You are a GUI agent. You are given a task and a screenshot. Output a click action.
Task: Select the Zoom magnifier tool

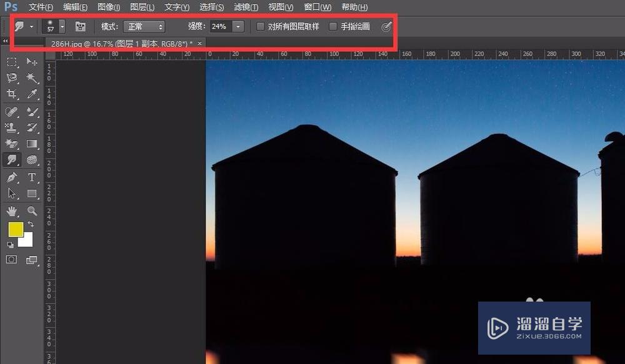pyautogui.click(x=32, y=210)
